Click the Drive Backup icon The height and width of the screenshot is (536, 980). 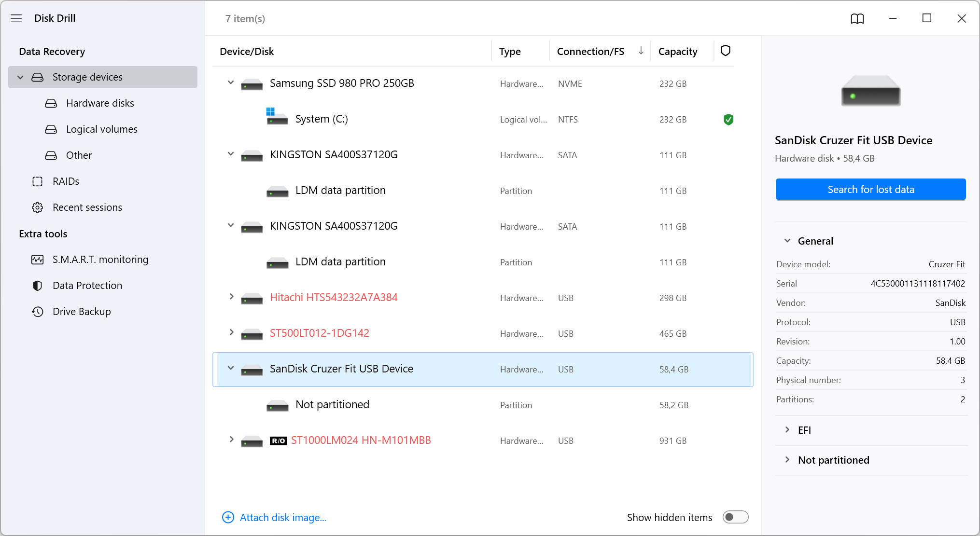pos(37,312)
